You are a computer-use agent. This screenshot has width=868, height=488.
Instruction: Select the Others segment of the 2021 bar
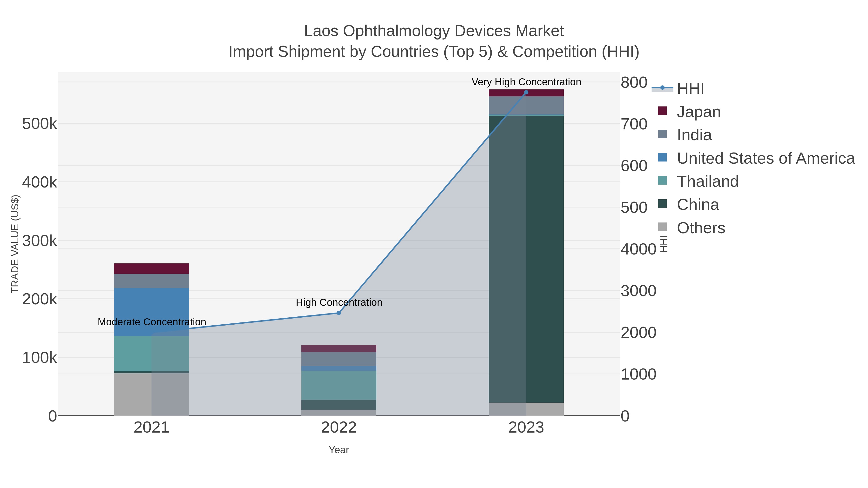click(151, 394)
